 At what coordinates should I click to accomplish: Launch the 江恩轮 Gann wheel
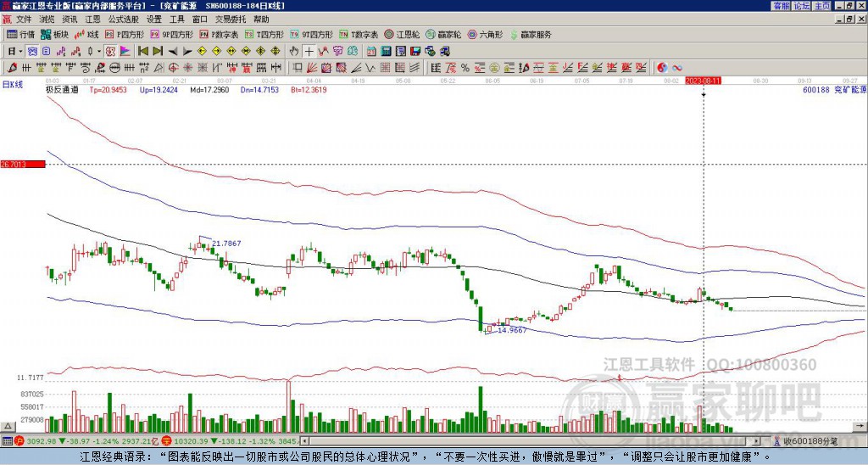tap(402, 34)
